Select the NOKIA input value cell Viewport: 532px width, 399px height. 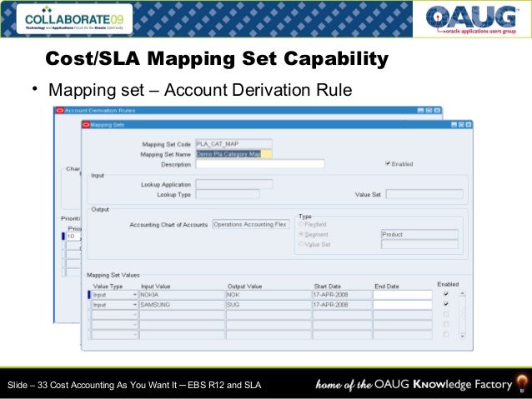click(182, 295)
